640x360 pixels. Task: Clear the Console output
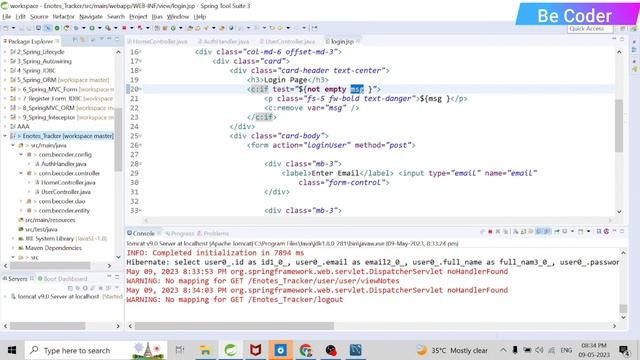pos(515,232)
